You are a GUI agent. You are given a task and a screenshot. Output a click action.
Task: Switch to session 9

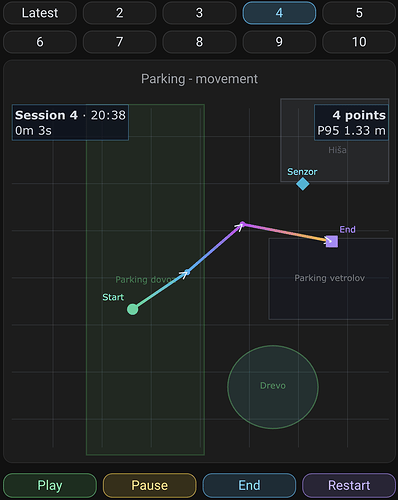(x=279, y=42)
